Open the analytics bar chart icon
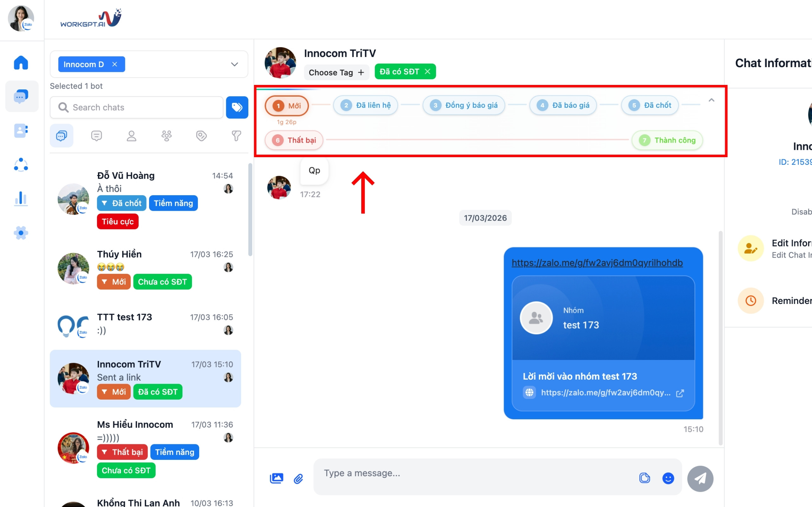The width and height of the screenshot is (812, 507). (21, 198)
